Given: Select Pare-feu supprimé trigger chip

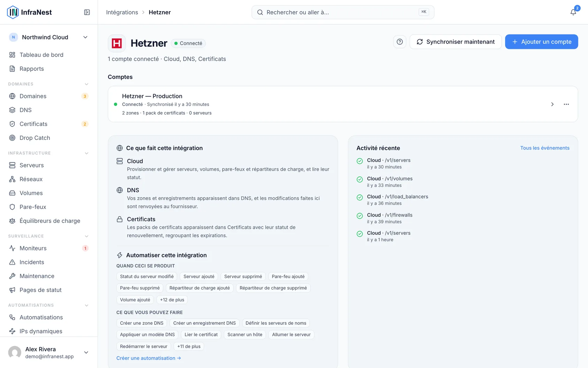Looking at the screenshot, I should point(140,288).
